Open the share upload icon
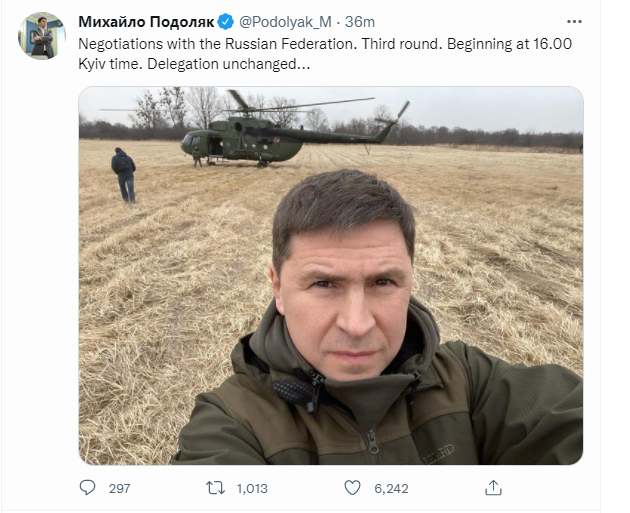 click(x=492, y=488)
